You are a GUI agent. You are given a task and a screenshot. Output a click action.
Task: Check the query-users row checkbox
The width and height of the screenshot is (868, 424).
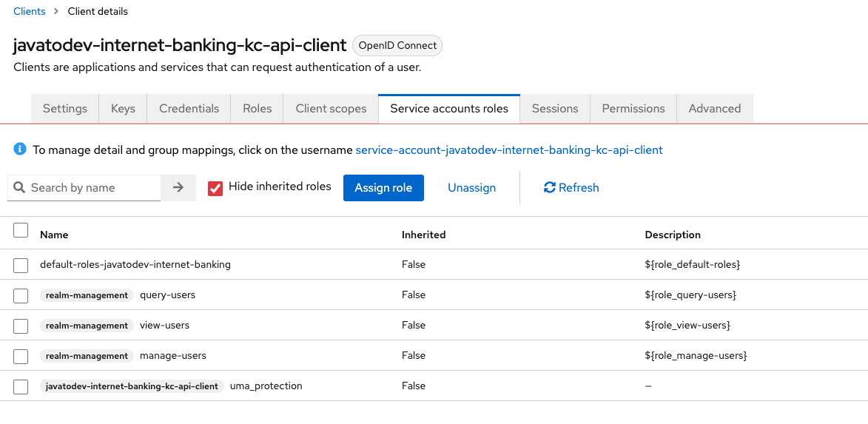click(21, 296)
